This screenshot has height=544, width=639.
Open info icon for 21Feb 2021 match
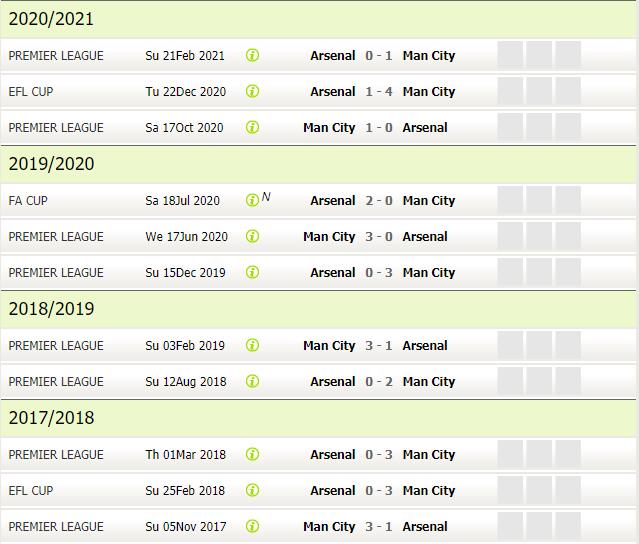pyautogui.click(x=252, y=55)
